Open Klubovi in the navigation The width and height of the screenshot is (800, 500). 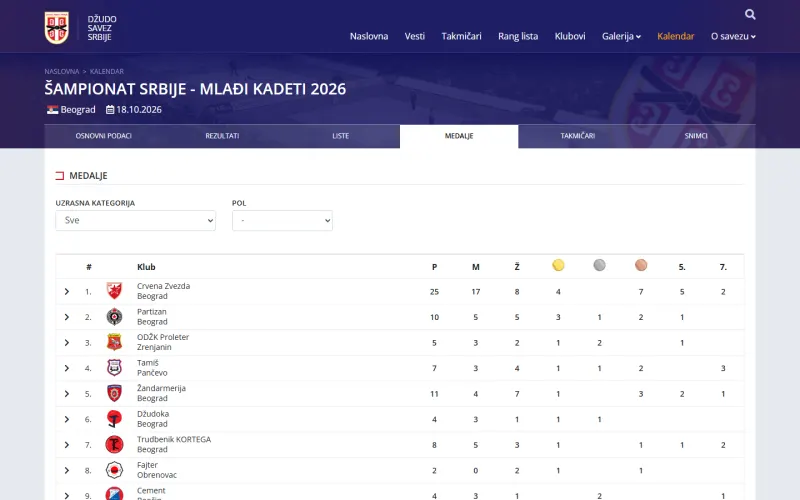point(570,36)
